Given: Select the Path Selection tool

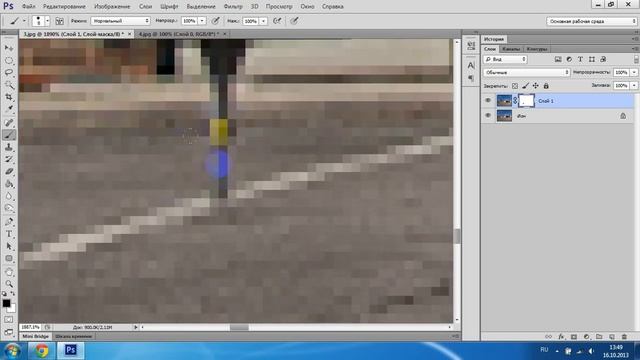Looking at the screenshot, I should point(9,246).
